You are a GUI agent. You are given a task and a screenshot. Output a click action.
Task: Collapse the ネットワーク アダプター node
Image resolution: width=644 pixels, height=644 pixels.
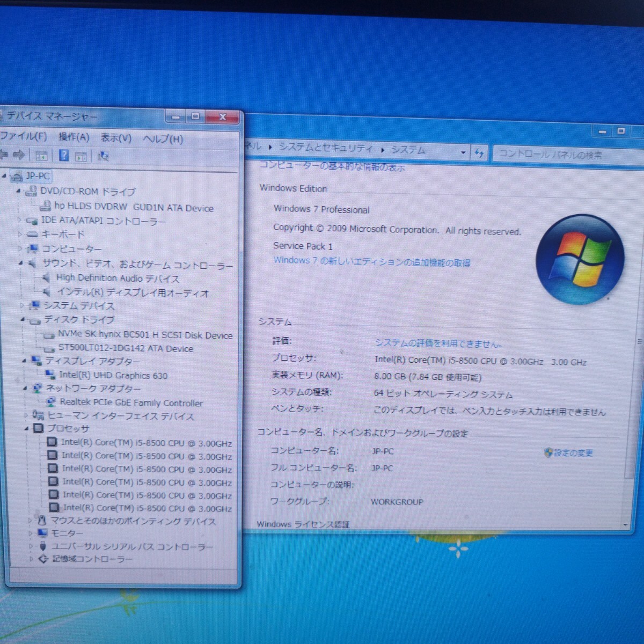point(25,388)
